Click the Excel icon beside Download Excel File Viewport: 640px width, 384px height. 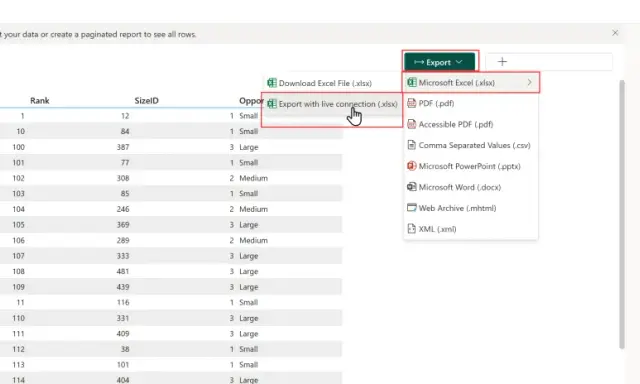[x=271, y=83]
